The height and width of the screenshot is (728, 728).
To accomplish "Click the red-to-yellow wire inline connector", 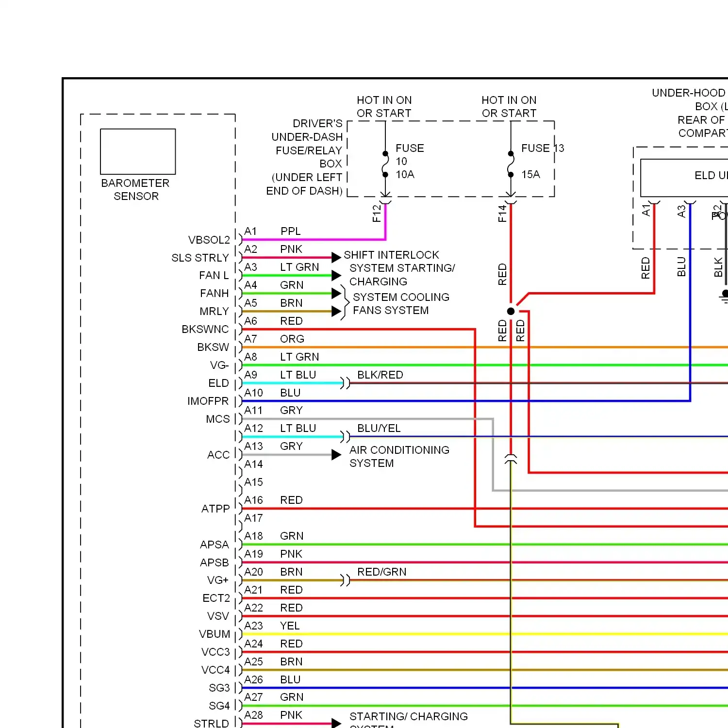I will 511,459.
